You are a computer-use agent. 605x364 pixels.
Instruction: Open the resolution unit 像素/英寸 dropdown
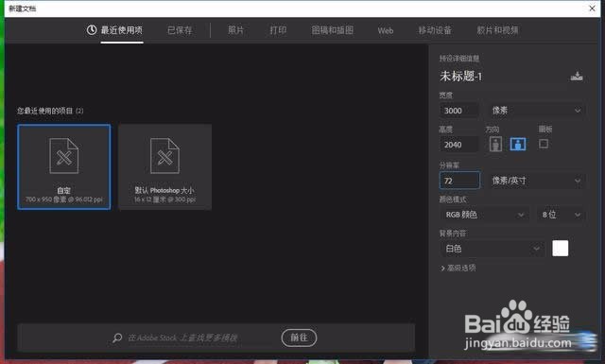tap(536, 181)
